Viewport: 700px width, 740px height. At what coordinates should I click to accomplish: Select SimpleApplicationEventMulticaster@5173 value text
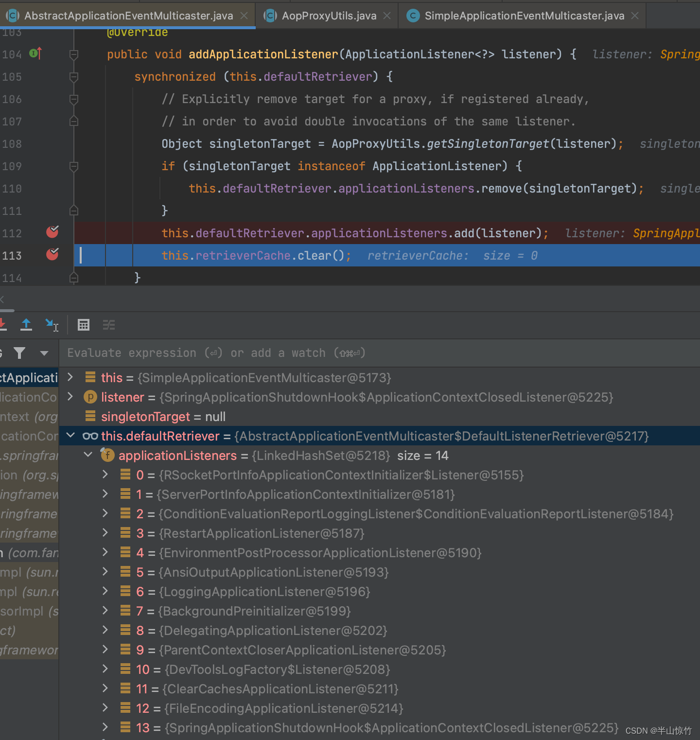(264, 378)
